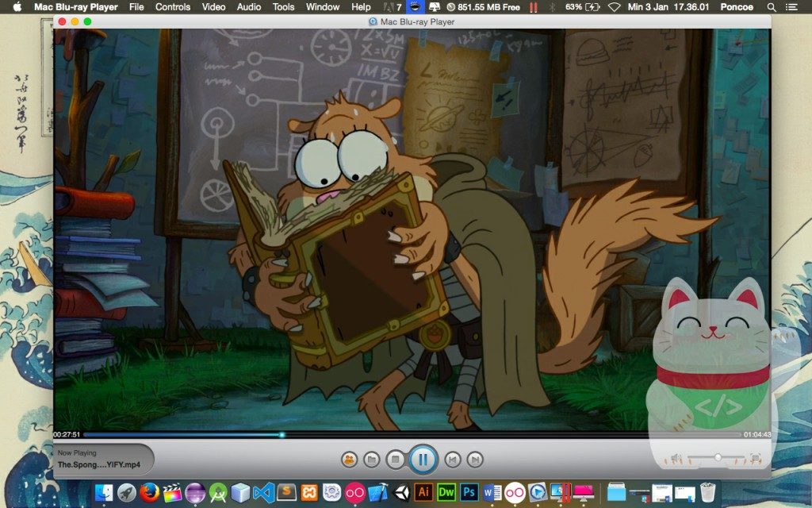
Task: Mute audio with the speaker icon
Action: (676, 458)
